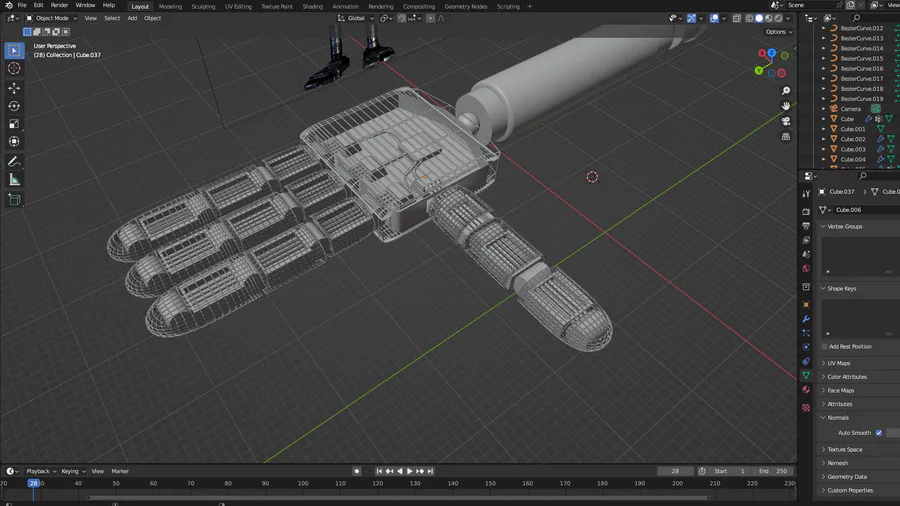
Task: Switch to rendered viewport shading
Action: click(778, 18)
